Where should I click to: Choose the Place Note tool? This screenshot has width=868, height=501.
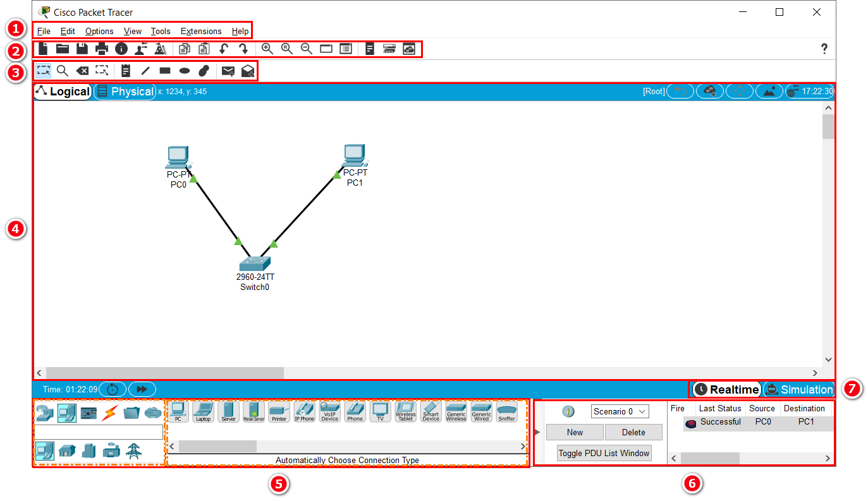coord(126,71)
